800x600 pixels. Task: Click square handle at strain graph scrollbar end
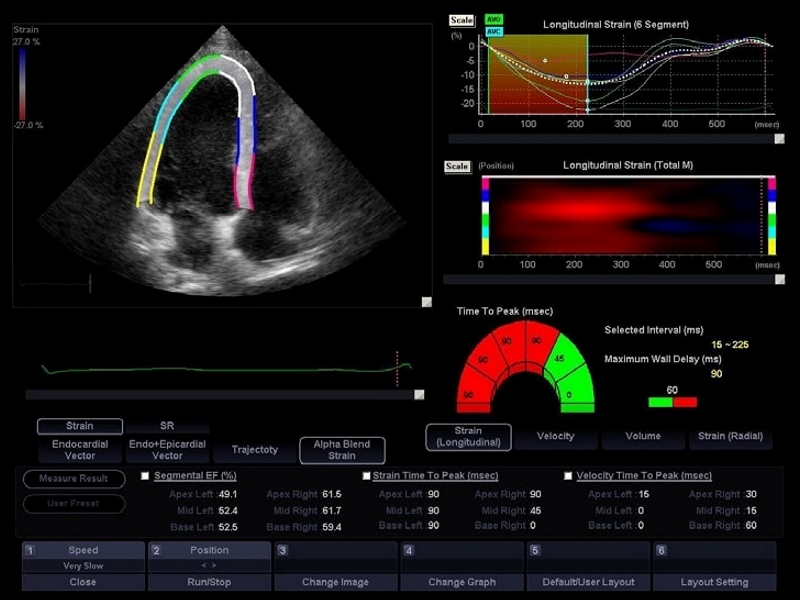coord(779,139)
